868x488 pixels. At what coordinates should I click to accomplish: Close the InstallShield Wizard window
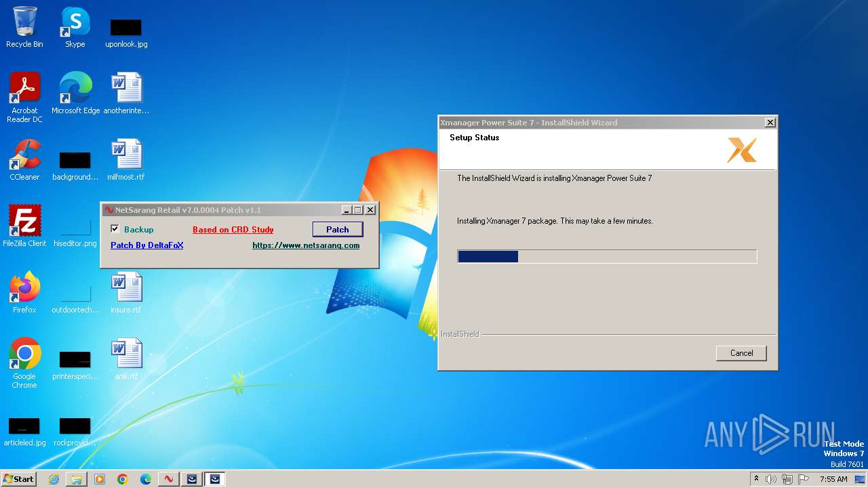[x=770, y=123]
